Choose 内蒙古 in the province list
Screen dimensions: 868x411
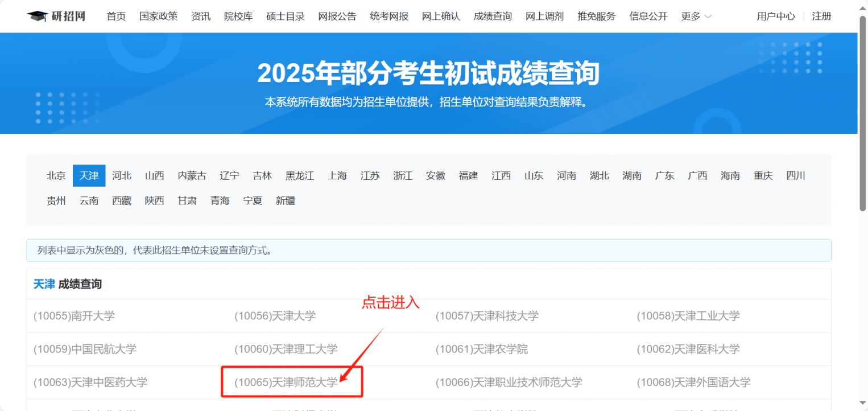192,176
